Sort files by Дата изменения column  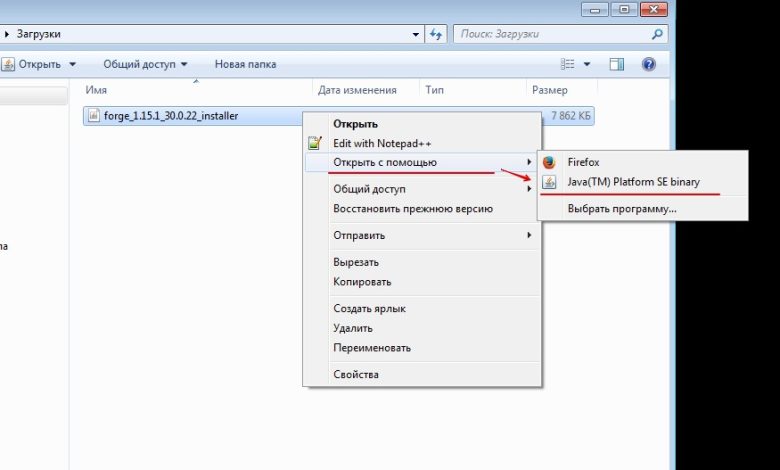[357, 90]
